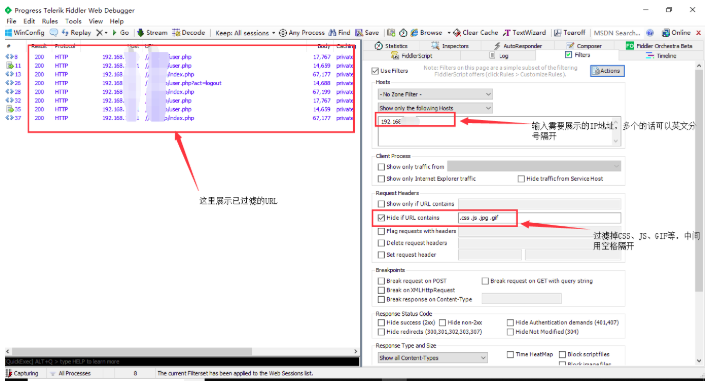Open Show only the following Hosts dropdown

pyautogui.click(x=435, y=108)
